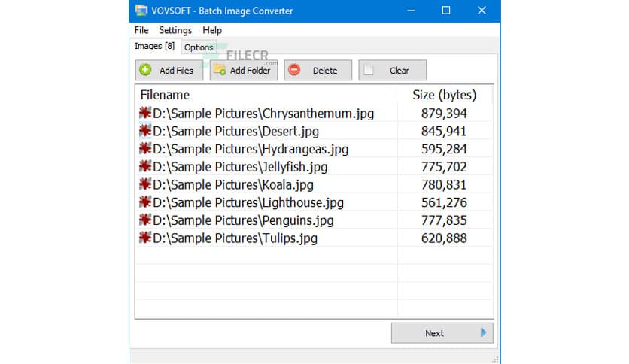
Task: Click the size value 561,276
Action: pyautogui.click(x=444, y=202)
